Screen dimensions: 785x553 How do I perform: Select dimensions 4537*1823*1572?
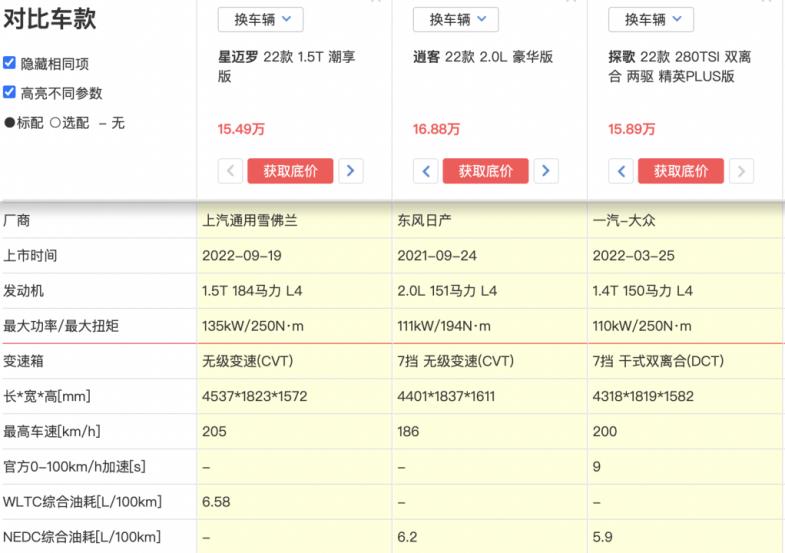coord(255,396)
